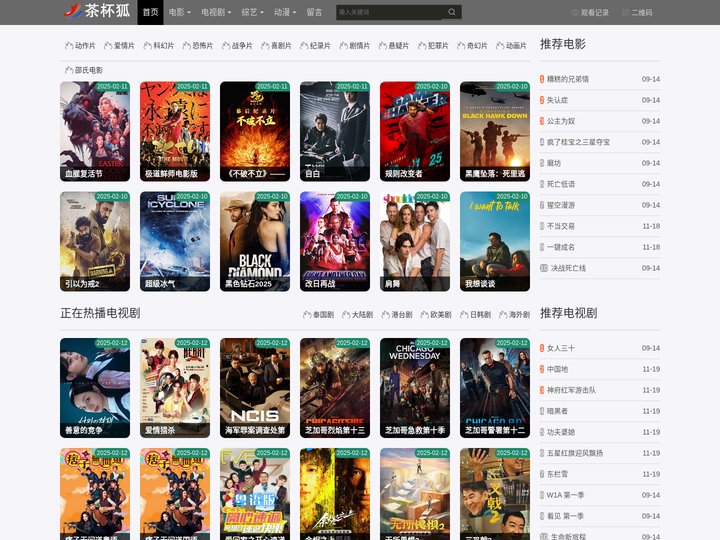Image resolution: width=720 pixels, height=540 pixels.
Task: Open the 我想谈谈 movie poster
Action: pyautogui.click(x=495, y=242)
